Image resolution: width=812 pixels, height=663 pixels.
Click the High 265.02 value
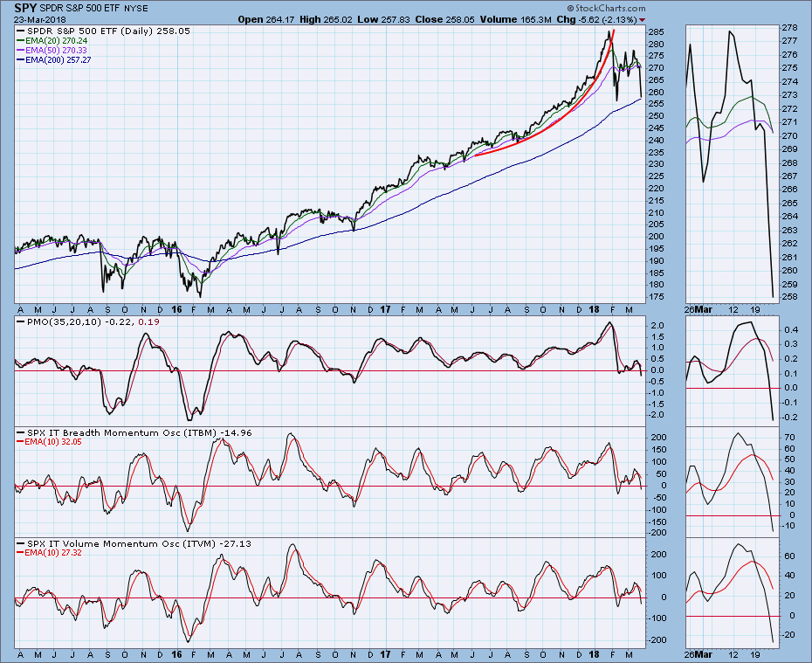326,20
